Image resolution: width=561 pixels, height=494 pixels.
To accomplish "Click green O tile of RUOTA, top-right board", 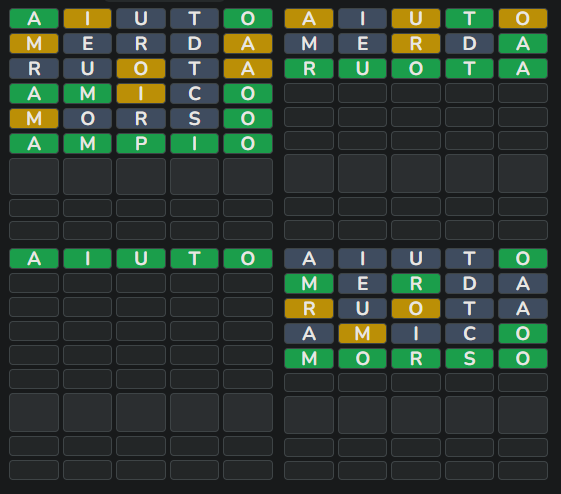I will [x=416, y=68].
